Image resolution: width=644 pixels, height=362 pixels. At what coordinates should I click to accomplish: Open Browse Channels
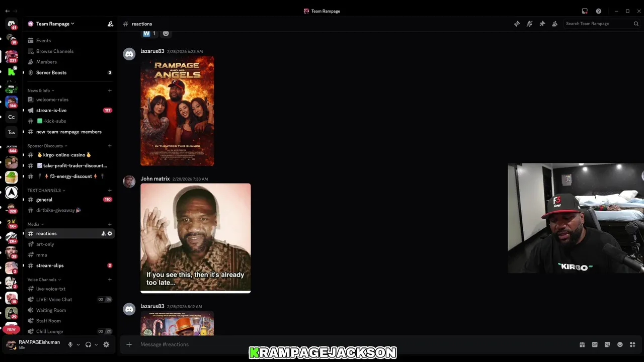click(x=69, y=51)
